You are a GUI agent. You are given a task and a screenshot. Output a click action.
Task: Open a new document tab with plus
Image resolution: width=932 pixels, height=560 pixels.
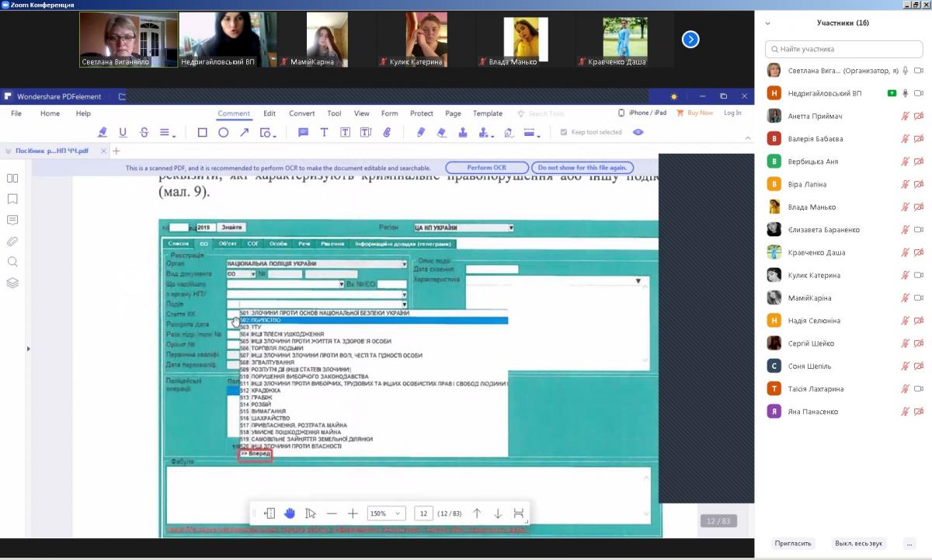tap(116, 151)
